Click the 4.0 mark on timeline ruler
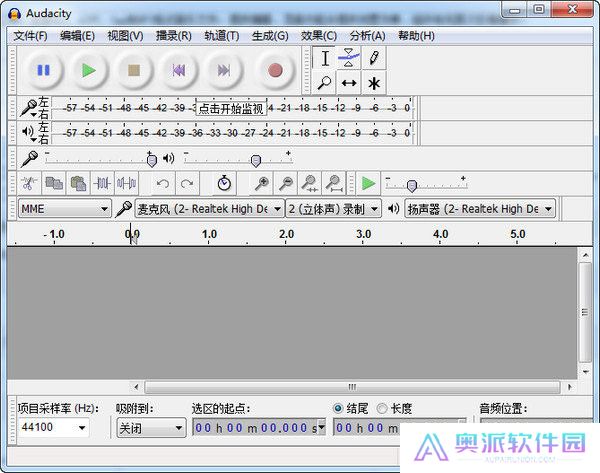Viewport: 600px width, 473px height. point(440,234)
